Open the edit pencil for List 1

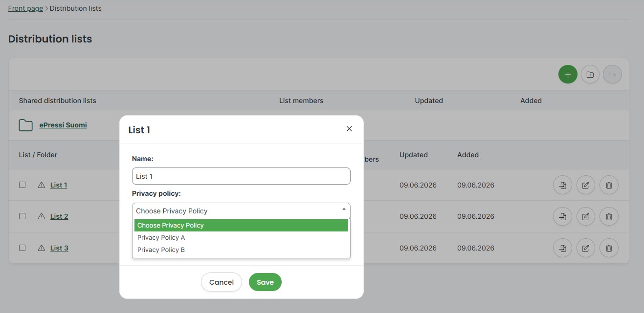click(x=586, y=185)
